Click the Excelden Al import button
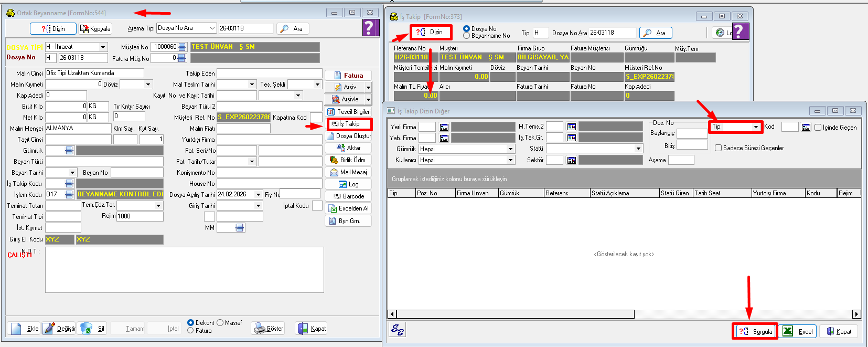This screenshot has height=347, width=868. [x=348, y=208]
